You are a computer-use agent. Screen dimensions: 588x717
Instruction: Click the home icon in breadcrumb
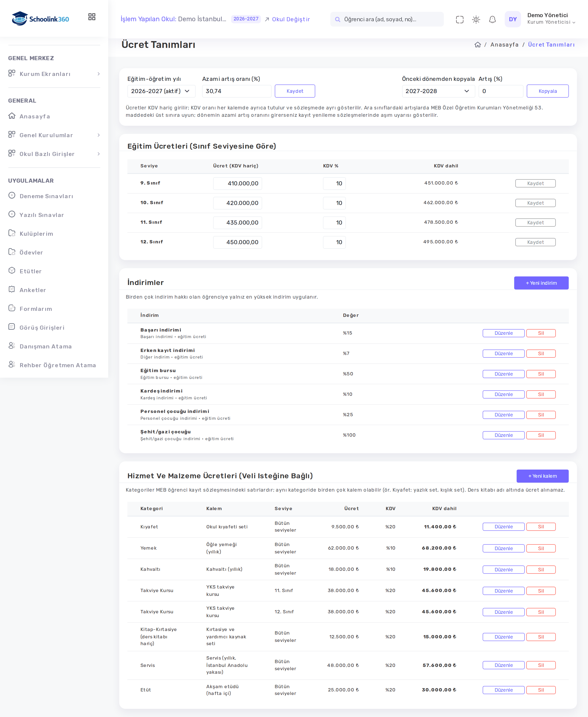click(x=477, y=45)
